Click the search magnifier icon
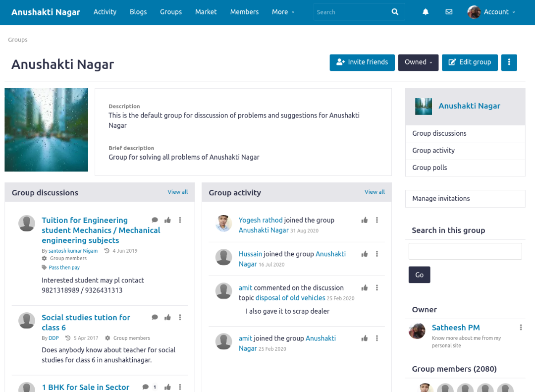Screen dimensions: 535x392 click(395, 12)
